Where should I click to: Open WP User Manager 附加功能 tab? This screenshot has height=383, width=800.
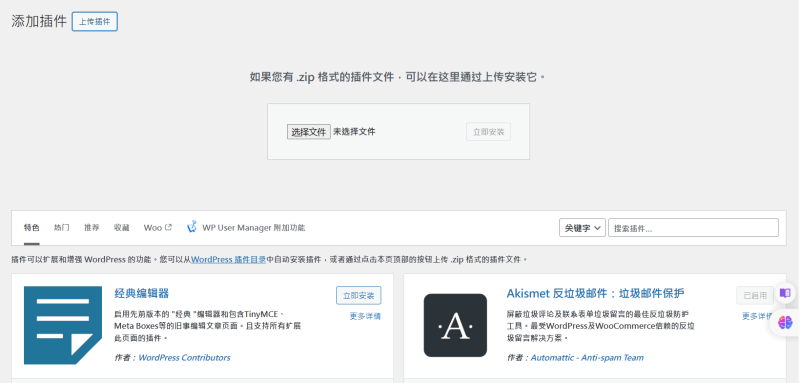click(x=246, y=228)
